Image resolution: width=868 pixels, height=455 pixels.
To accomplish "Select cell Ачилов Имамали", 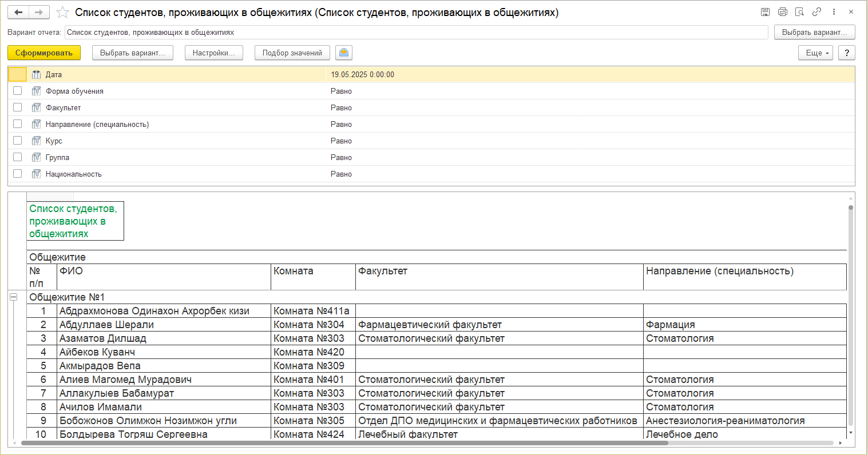I will point(164,407).
